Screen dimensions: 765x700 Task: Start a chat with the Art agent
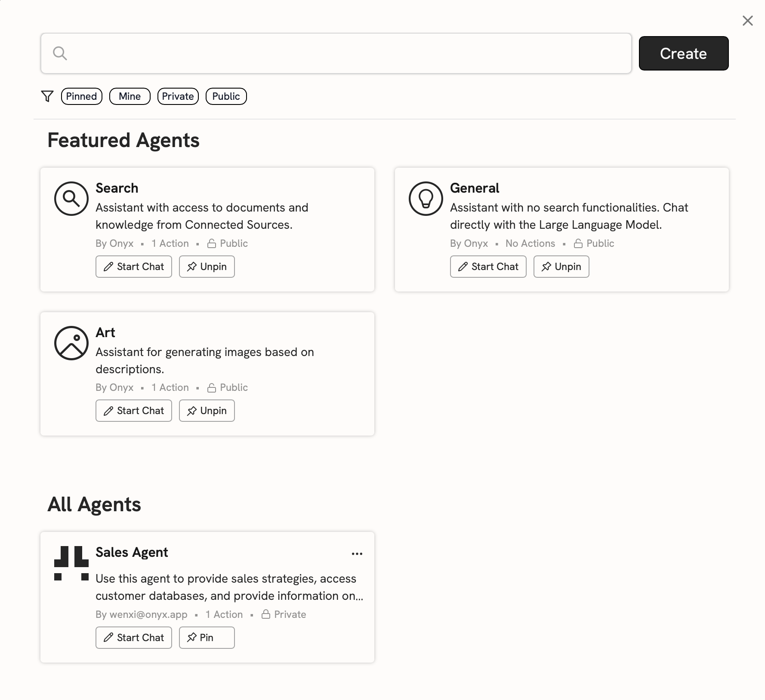tap(133, 411)
